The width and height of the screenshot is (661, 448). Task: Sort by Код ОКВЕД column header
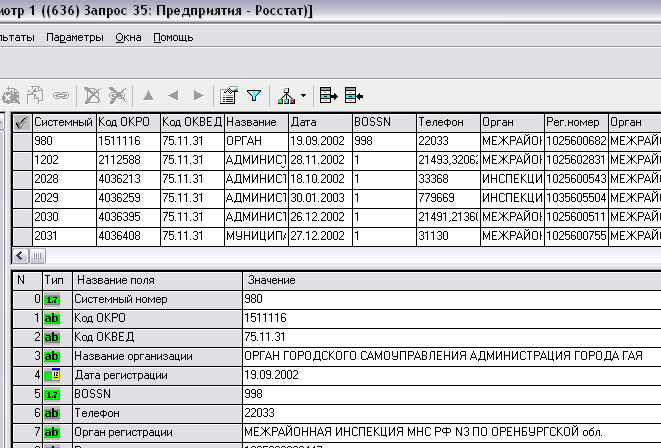click(192, 123)
